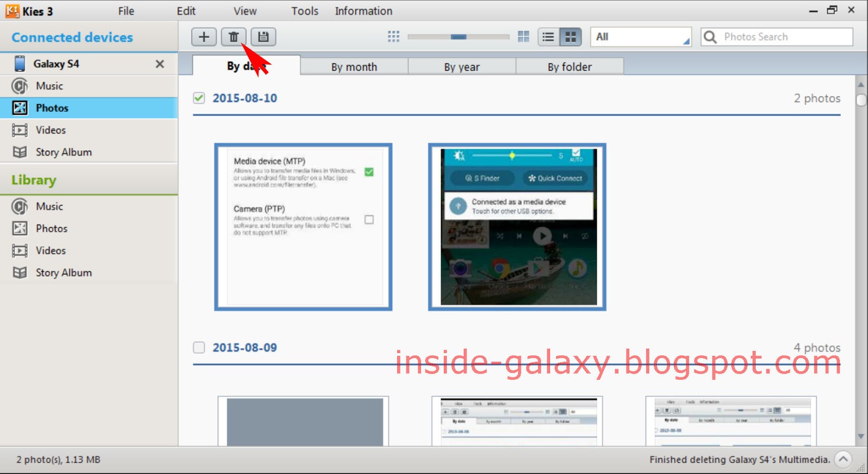Click the thumbnail size slider handle
Screen dimensions: 868x474
tap(458, 37)
